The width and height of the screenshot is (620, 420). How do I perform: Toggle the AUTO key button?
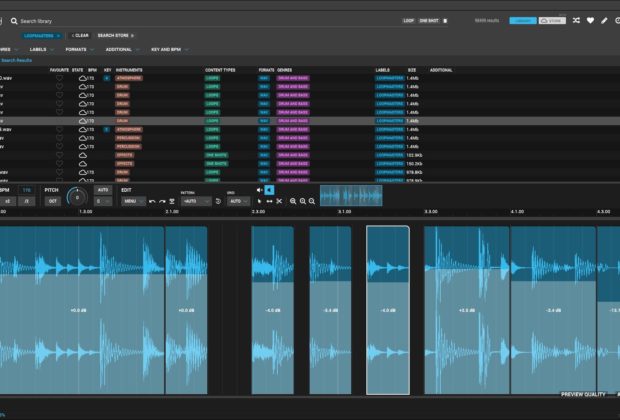103,190
